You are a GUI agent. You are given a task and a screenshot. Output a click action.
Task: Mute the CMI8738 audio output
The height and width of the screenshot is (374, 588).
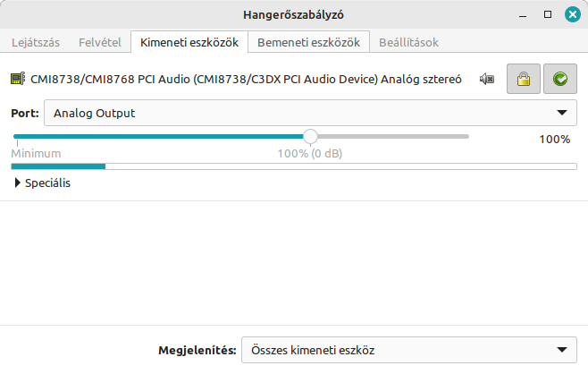(x=487, y=80)
